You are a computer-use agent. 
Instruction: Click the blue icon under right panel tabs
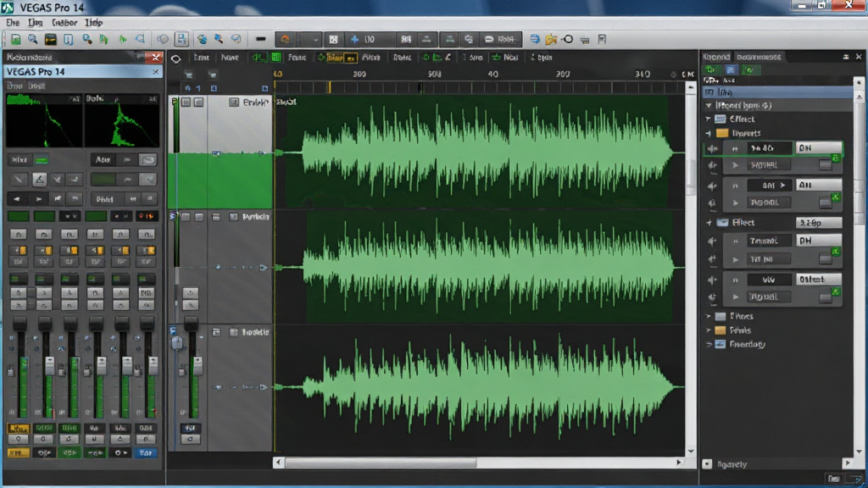[x=730, y=69]
